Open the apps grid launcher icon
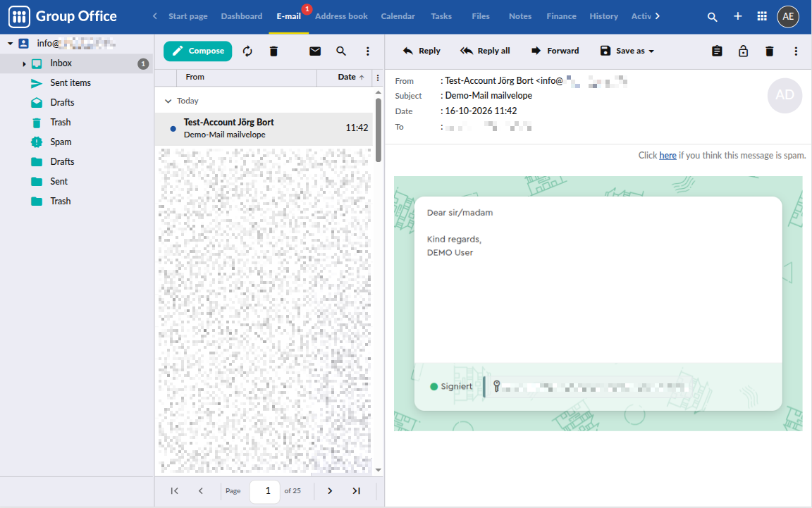 coord(762,17)
